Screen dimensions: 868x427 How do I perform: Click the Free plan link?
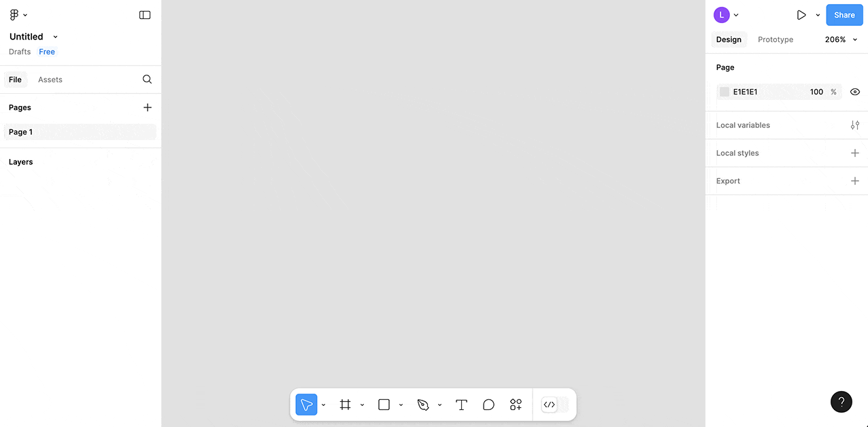pos(47,52)
